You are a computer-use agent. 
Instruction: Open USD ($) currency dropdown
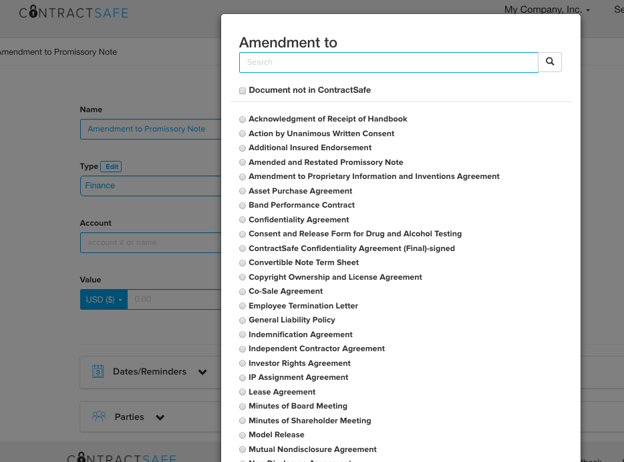click(103, 299)
